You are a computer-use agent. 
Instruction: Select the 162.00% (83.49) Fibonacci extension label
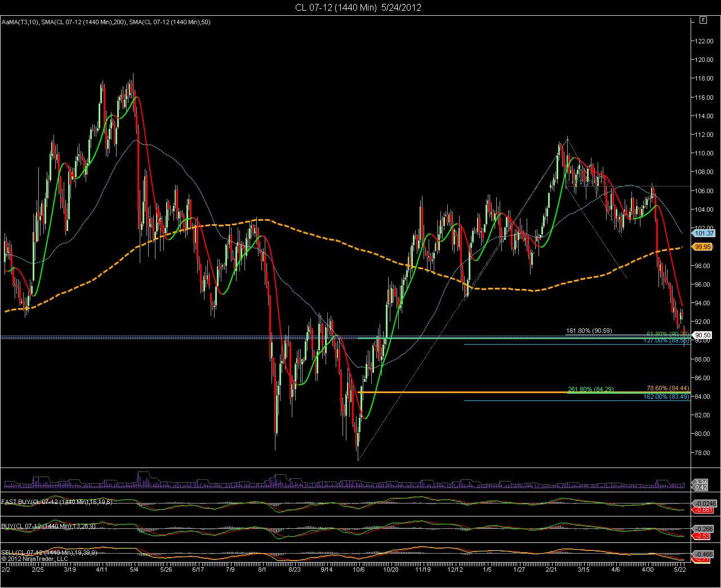[x=666, y=397]
